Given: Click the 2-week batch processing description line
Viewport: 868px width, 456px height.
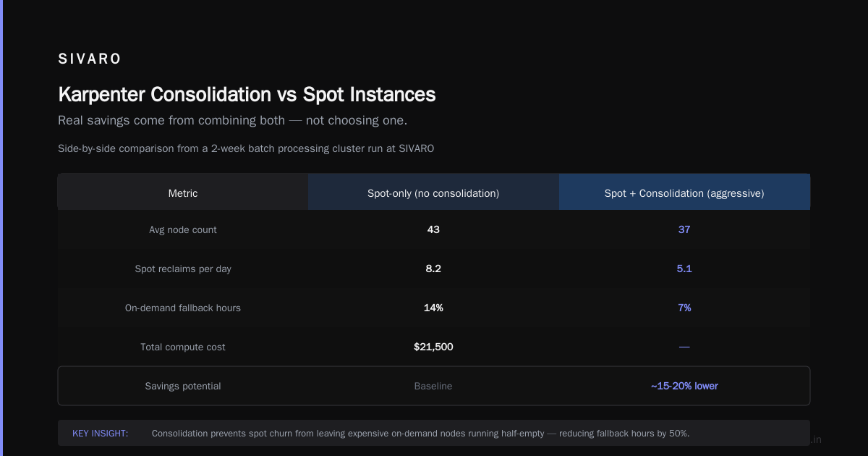Looking at the screenshot, I should 246,148.
